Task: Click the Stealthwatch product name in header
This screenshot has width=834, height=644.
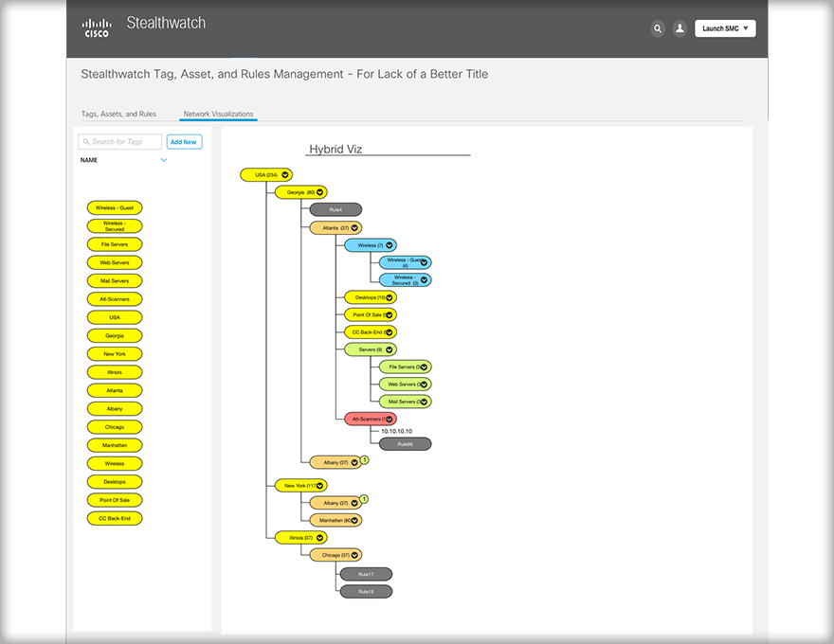Action: pyautogui.click(x=166, y=23)
